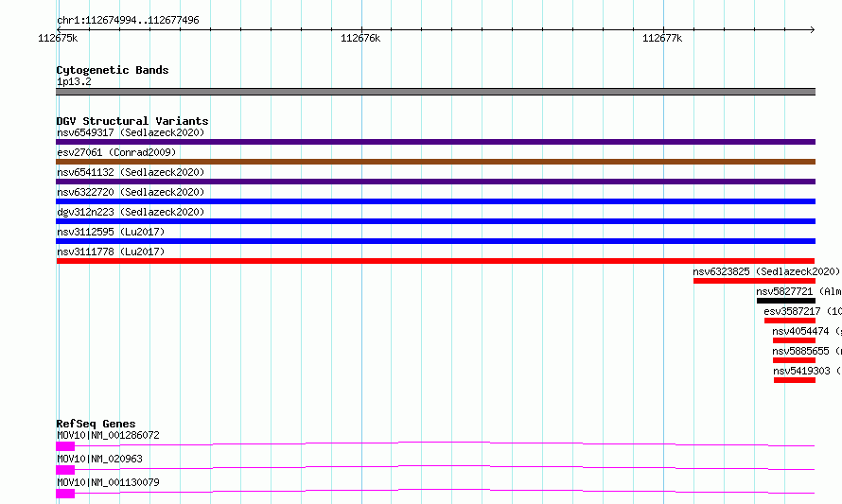Select the RefSeq Genes track title
This screenshot has width=842, height=504.
96,424
